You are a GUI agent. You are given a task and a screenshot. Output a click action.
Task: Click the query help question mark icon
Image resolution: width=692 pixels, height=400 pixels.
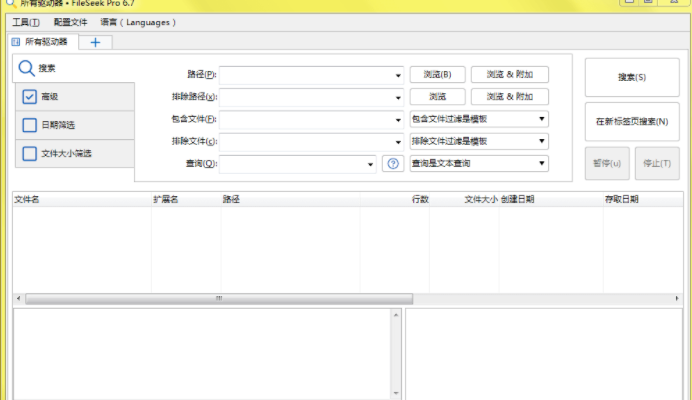393,164
